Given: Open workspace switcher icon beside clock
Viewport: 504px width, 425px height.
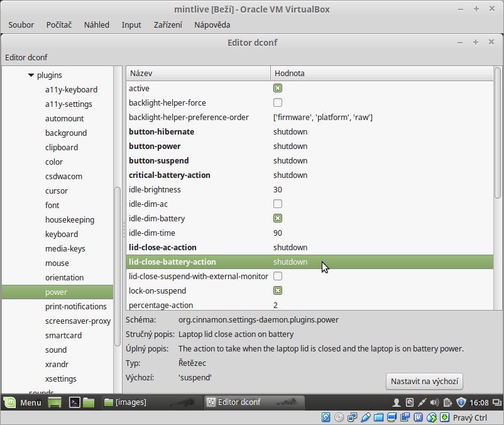Looking at the screenshot, I should [497, 402].
